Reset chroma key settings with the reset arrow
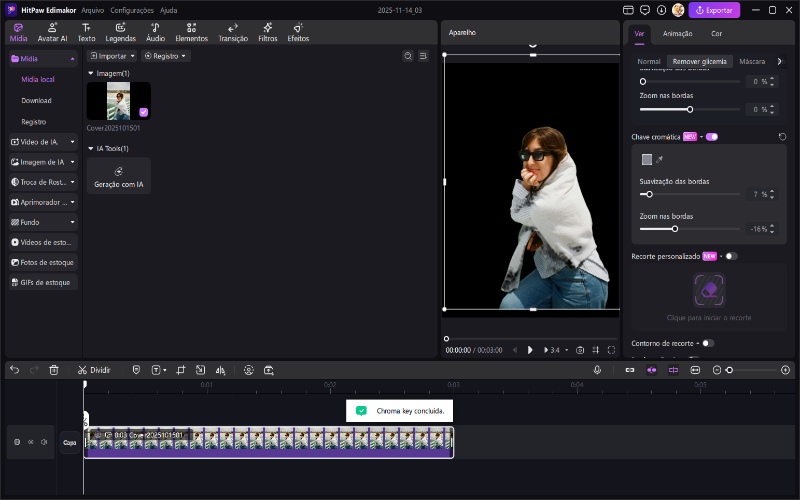800x500 pixels. coord(782,137)
